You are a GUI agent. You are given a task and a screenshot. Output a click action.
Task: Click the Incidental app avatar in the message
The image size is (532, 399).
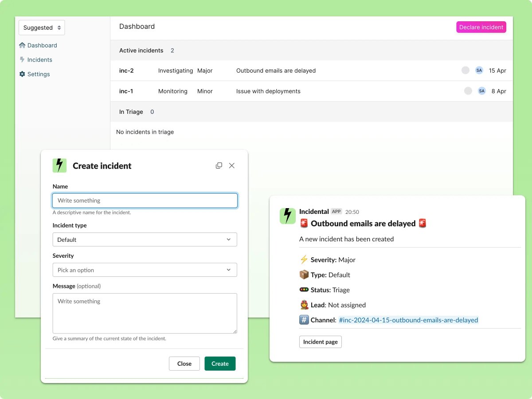(x=287, y=216)
